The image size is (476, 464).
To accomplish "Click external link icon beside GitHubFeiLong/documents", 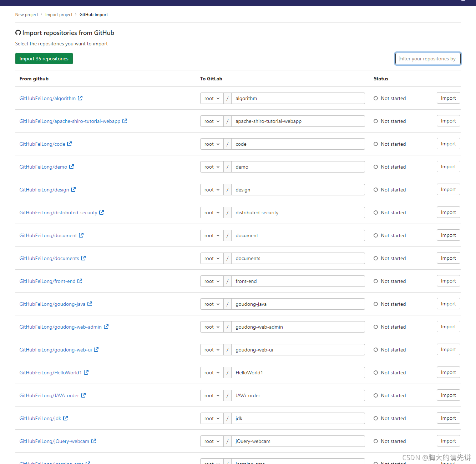I will pos(83,258).
